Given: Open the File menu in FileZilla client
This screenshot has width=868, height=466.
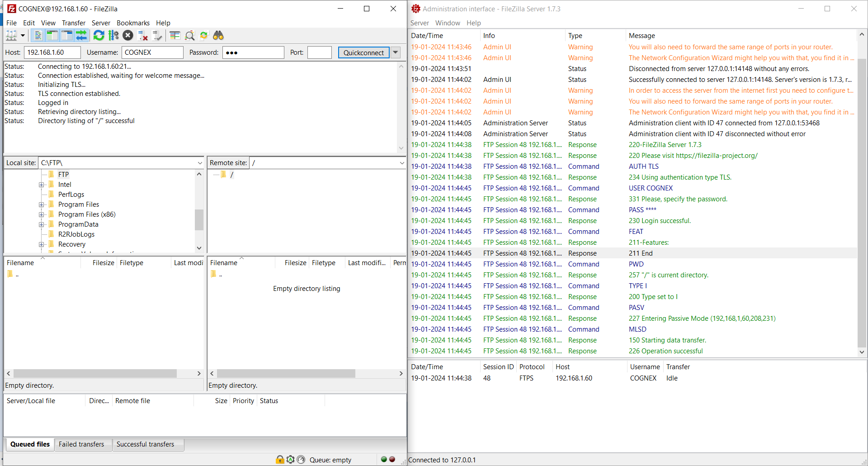Looking at the screenshot, I should pos(11,23).
